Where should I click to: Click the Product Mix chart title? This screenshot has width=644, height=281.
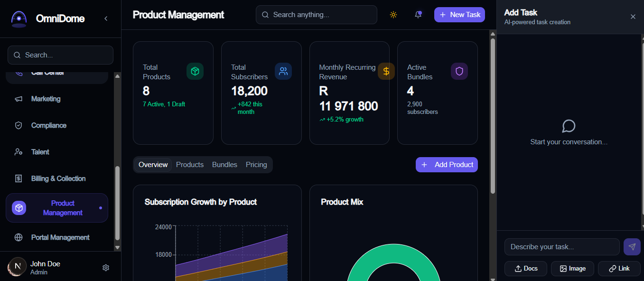click(x=342, y=202)
